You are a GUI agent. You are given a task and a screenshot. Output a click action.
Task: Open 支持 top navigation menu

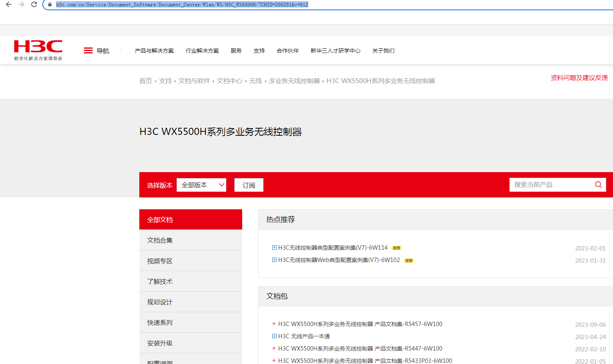[x=259, y=51]
